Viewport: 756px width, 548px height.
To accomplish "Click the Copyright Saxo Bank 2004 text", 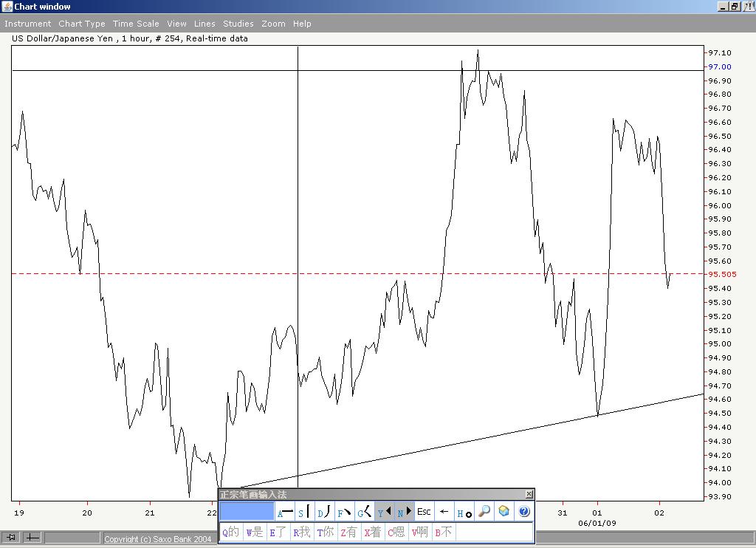I will pos(158,539).
